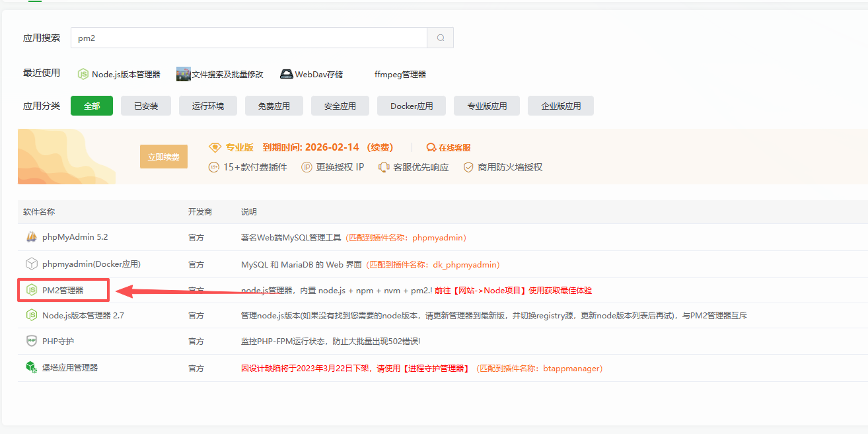868x434 pixels.
Task: Click the 因设计缺陷 red warning text
Action: (356, 368)
